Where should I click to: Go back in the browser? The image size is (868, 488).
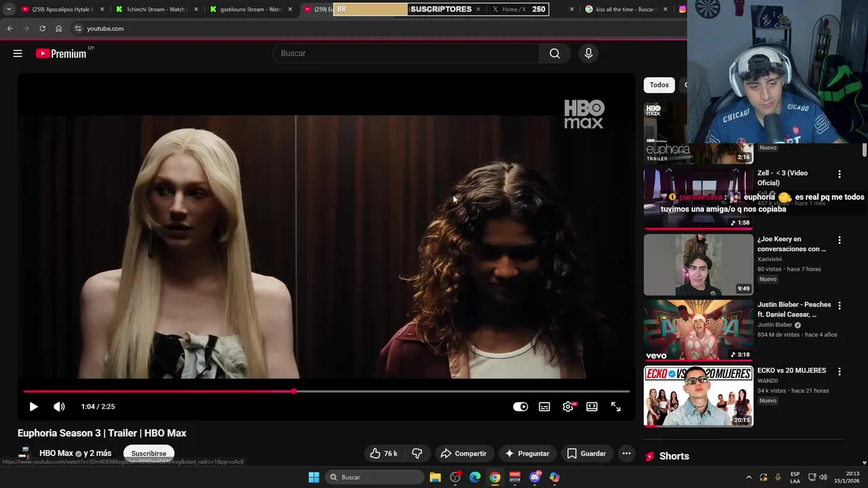click(x=9, y=28)
